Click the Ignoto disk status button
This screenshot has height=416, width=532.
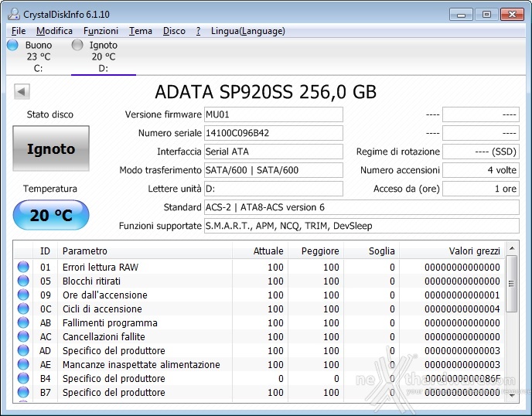click(51, 148)
